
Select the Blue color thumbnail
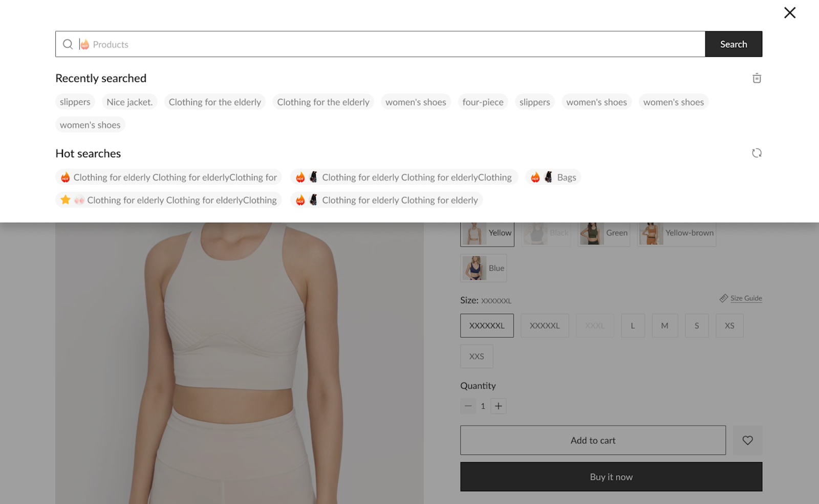pos(483,268)
